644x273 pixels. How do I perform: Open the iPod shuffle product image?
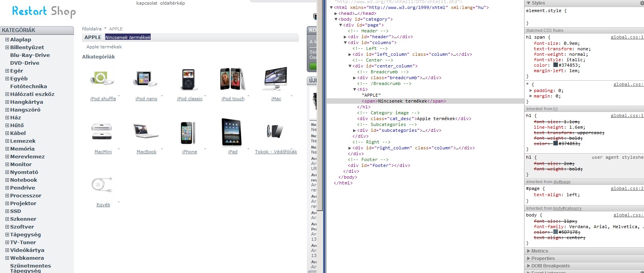click(102, 78)
